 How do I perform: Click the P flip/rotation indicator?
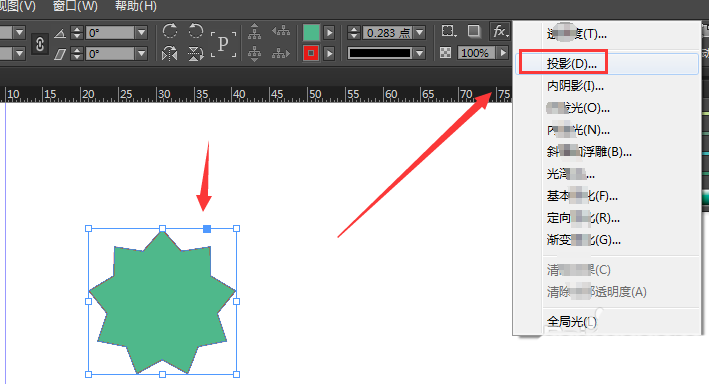tap(223, 44)
